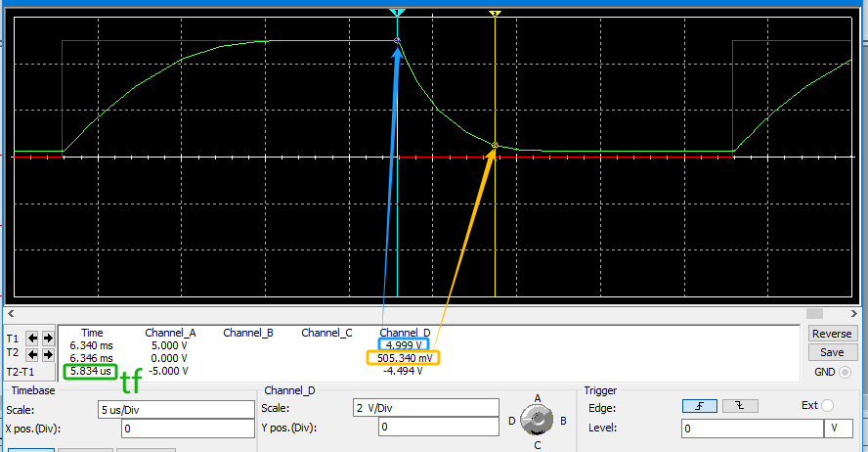
Task: Click the T1 time value 6.340 ms
Action: click(x=91, y=345)
